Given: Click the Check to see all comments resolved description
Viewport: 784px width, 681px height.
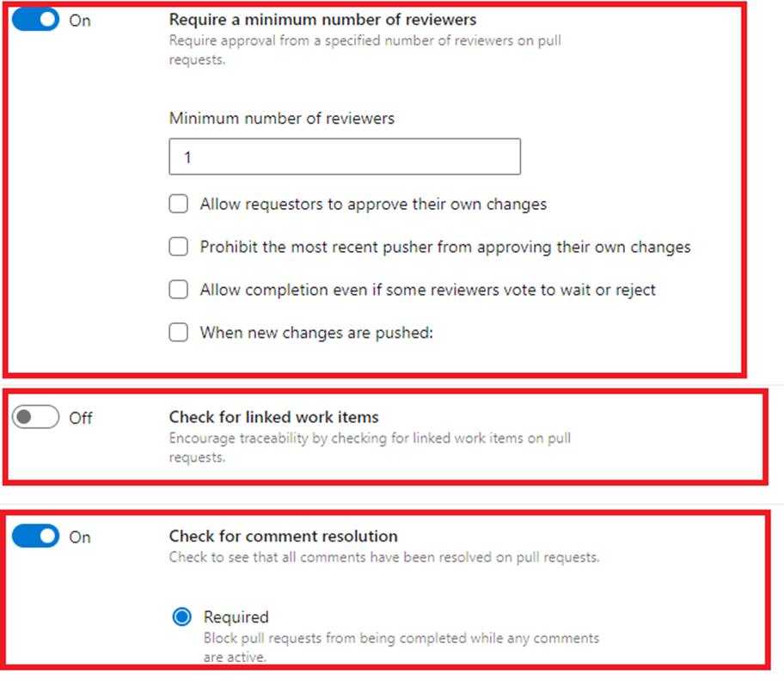Looking at the screenshot, I should coord(383,556).
